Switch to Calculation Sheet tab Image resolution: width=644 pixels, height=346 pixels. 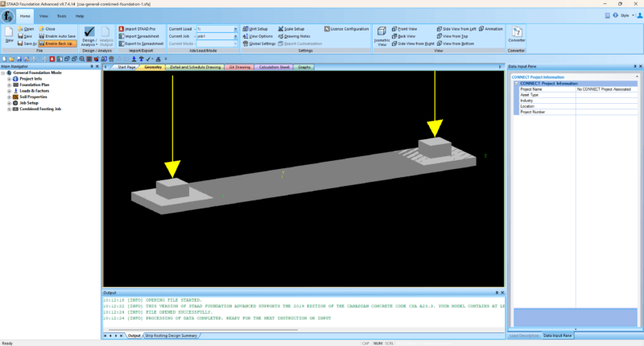click(x=274, y=67)
